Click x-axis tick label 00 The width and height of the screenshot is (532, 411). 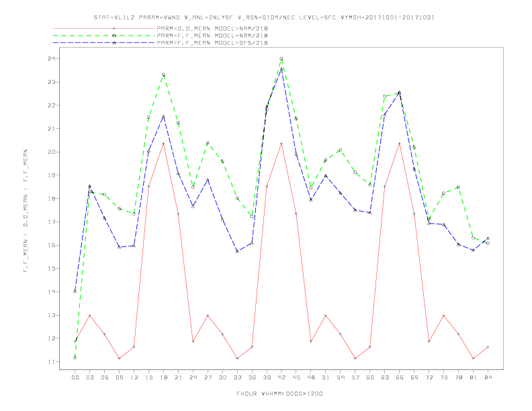tap(75, 377)
